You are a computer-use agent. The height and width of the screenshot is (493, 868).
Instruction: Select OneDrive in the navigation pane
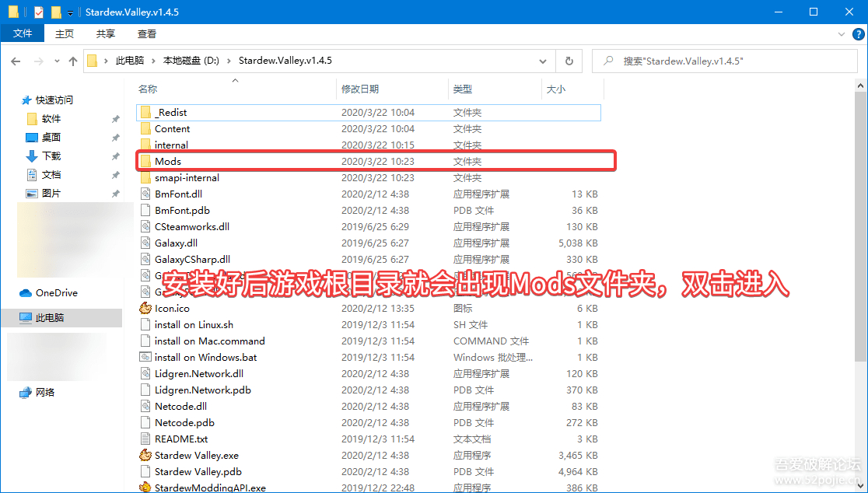(x=57, y=292)
